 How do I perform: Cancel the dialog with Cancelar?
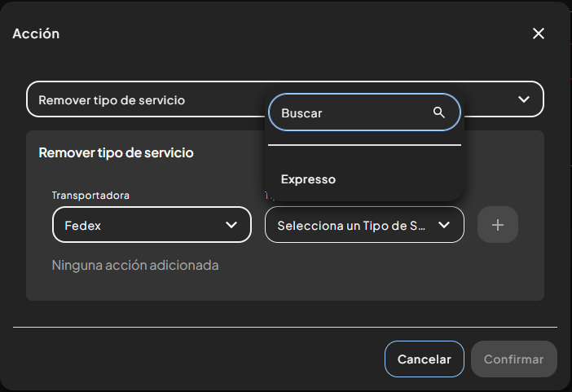[x=425, y=359]
